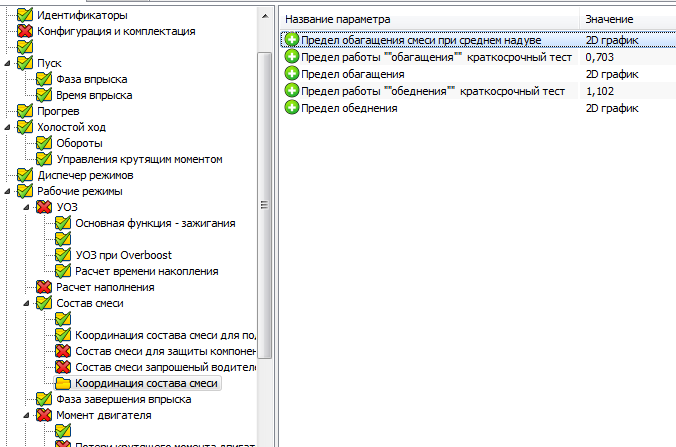Click green plus icon beside Предел обогащения
Screen dimensions: 676x447
point(292,74)
